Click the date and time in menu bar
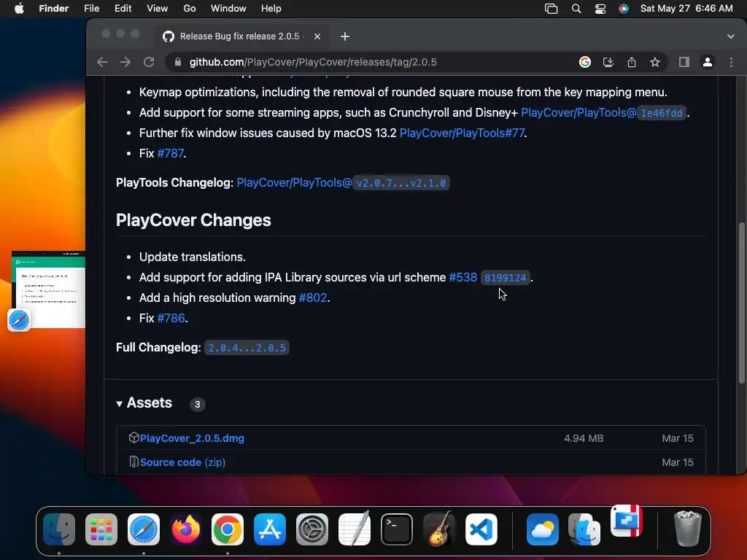This screenshot has height=560, width=747. (686, 9)
